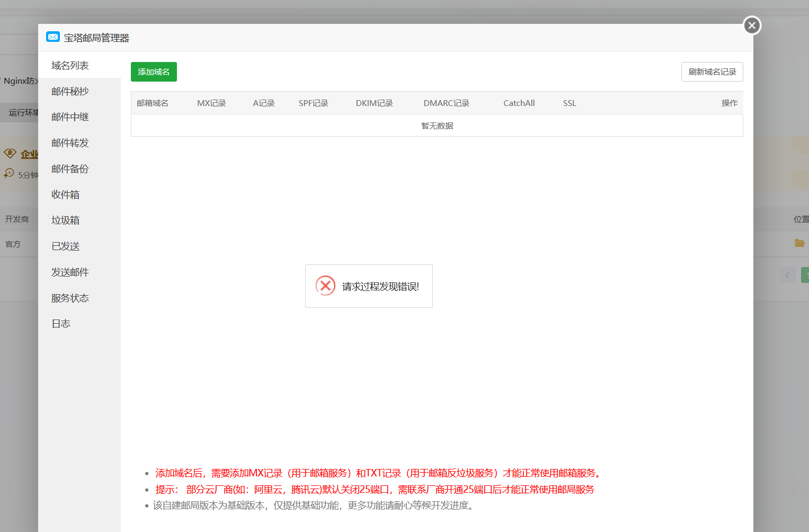
Task: Click 开发商 header in background window
Action: coord(17,219)
